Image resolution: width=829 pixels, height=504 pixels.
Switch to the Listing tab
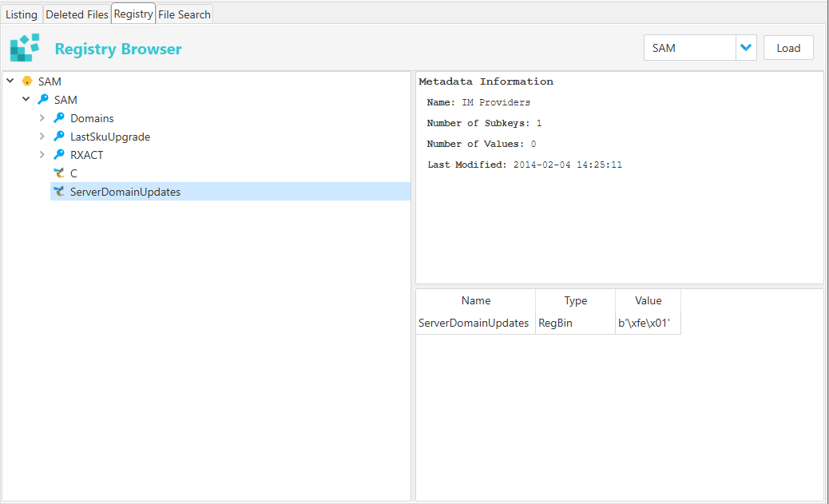22,14
